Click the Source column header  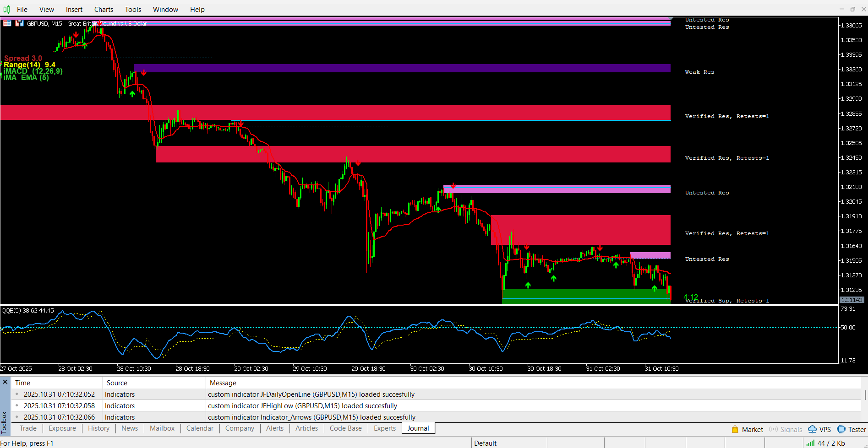pos(117,383)
